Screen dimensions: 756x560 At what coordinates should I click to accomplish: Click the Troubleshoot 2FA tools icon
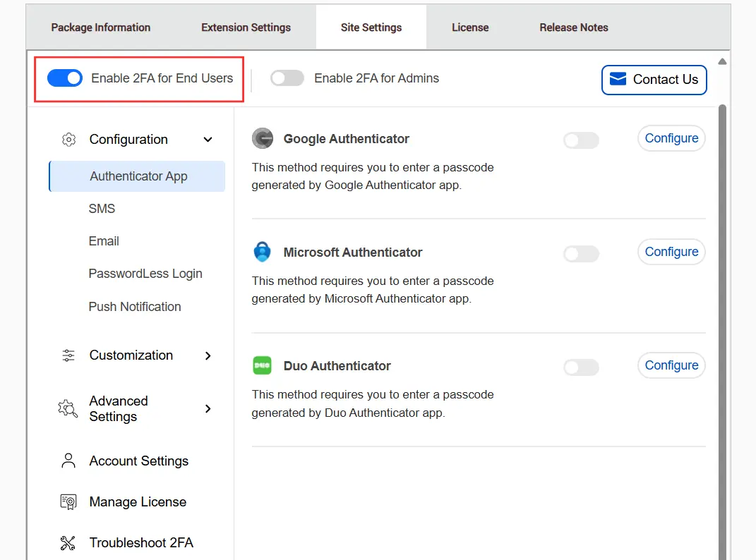68,543
